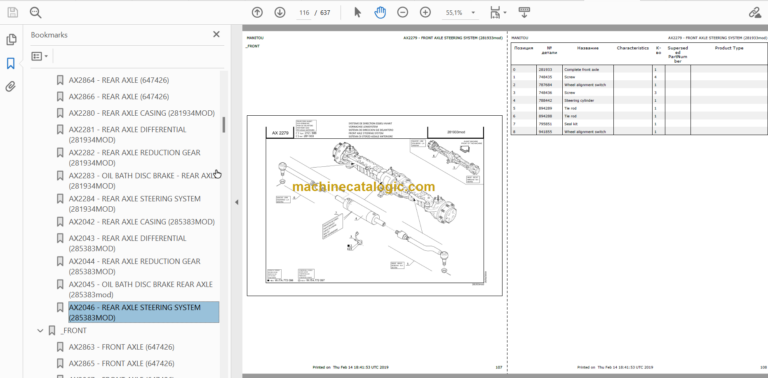
Task: Choose the Selection arrow tool
Action: click(358, 12)
